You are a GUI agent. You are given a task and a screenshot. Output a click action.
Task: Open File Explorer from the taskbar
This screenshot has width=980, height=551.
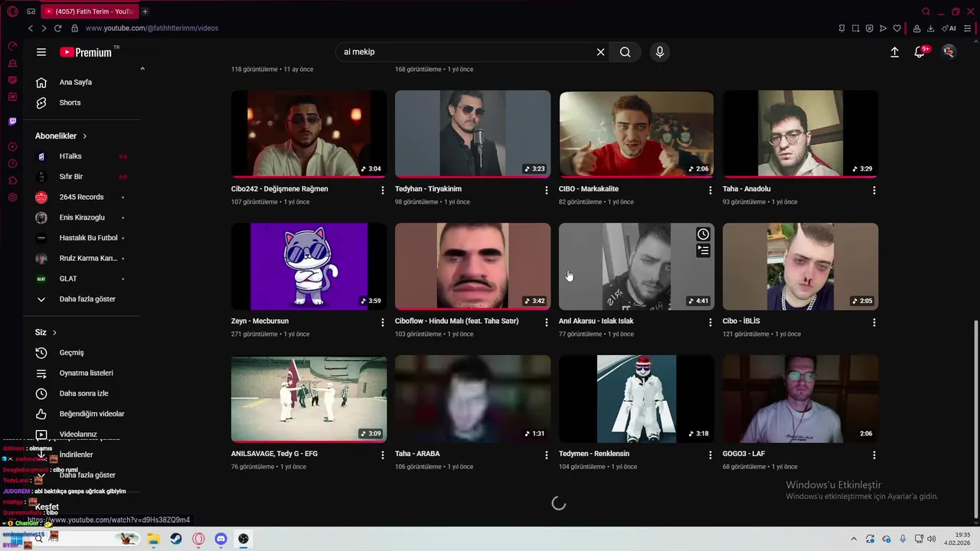click(153, 539)
